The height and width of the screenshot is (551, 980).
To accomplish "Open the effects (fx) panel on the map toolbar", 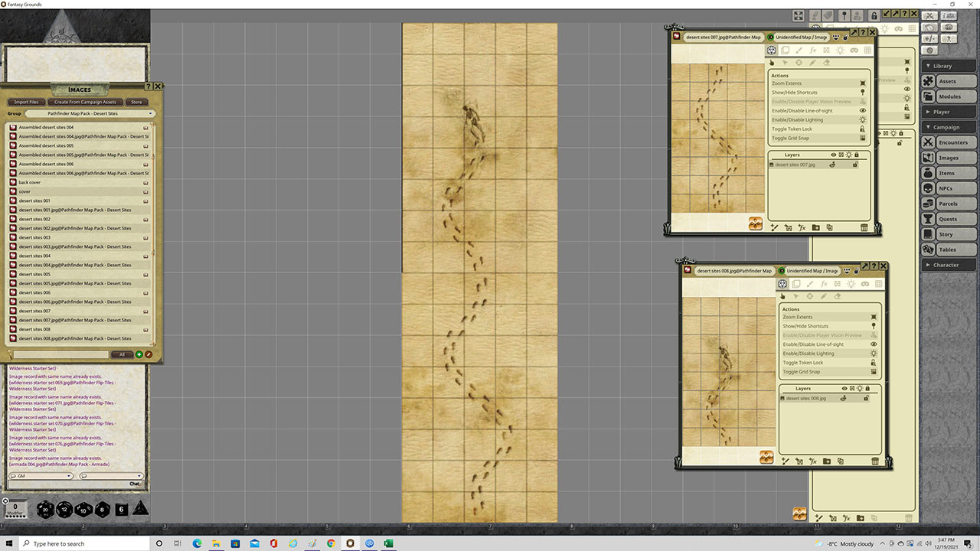I will (812, 50).
